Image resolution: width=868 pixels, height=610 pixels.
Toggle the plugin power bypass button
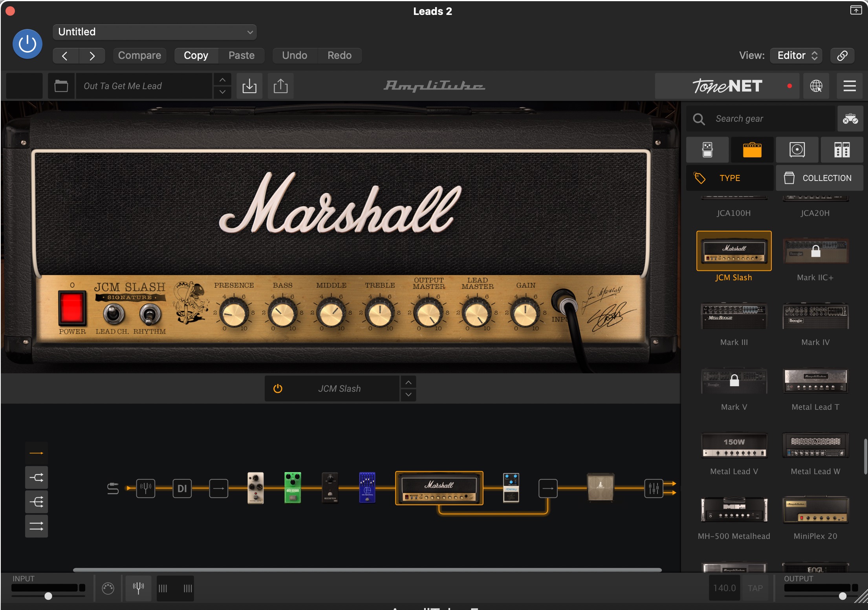27,44
